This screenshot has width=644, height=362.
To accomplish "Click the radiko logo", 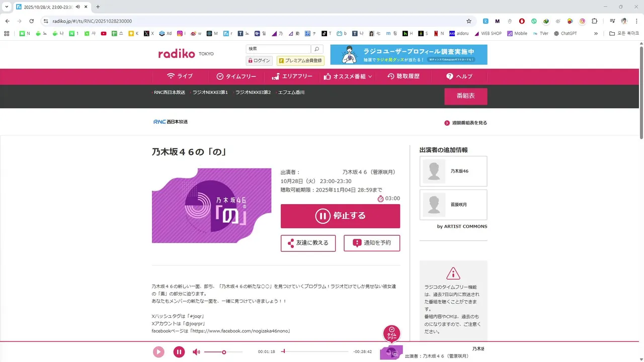I will [x=177, y=54].
